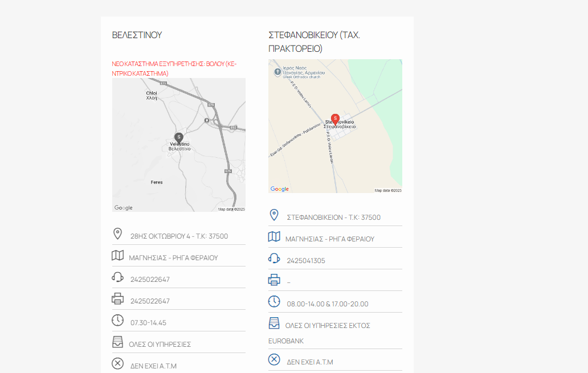Click the Google logo on Stefanovikeio map

tap(280, 189)
